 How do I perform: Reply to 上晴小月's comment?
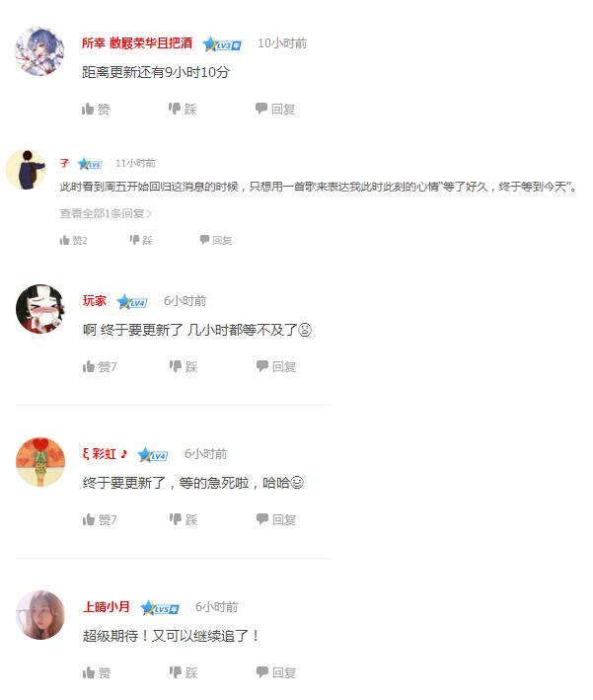tap(276, 673)
